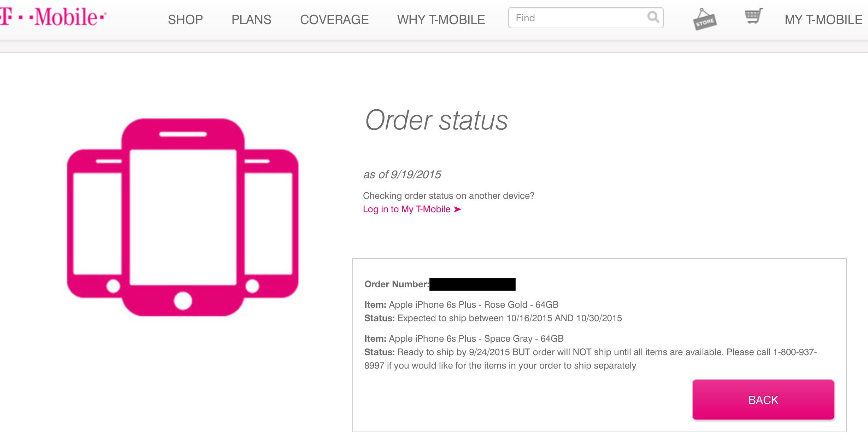Click the as of 9/19/2015 date text
Screen dimensions: 868x445
click(x=402, y=174)
